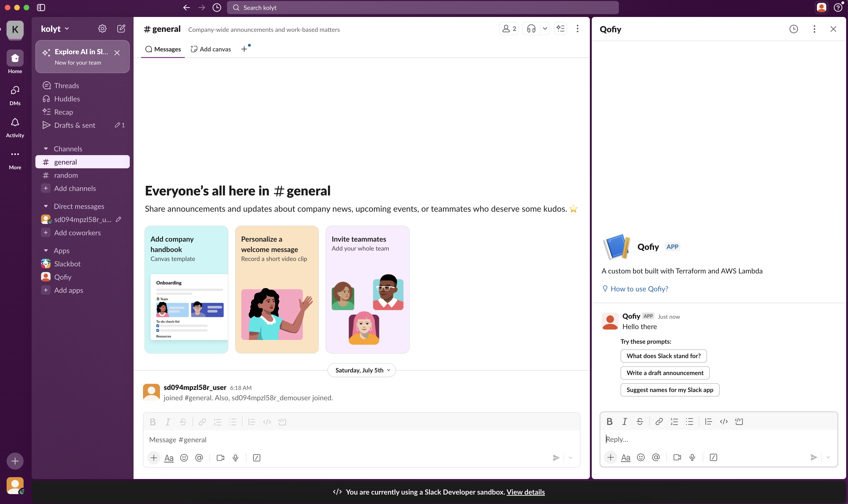Image resolution: width=848 pixels, height=504 pixels.
Task: Open history clock icon near search
Action: [x=217, y=8]
